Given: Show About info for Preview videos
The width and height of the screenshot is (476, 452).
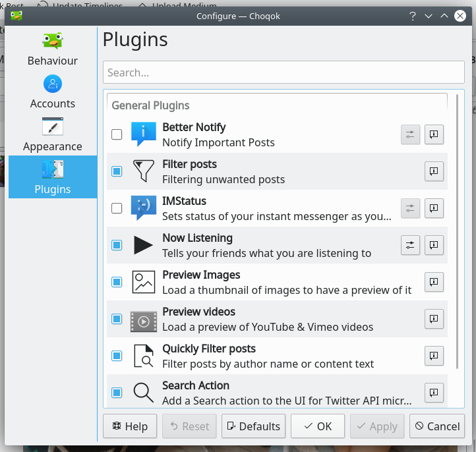Looking at the screenshot, I should pos(434,319).
